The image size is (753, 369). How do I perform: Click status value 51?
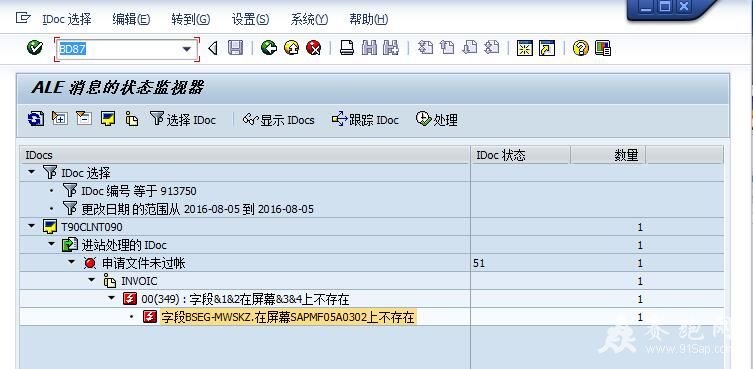click(x=479, y=263)
